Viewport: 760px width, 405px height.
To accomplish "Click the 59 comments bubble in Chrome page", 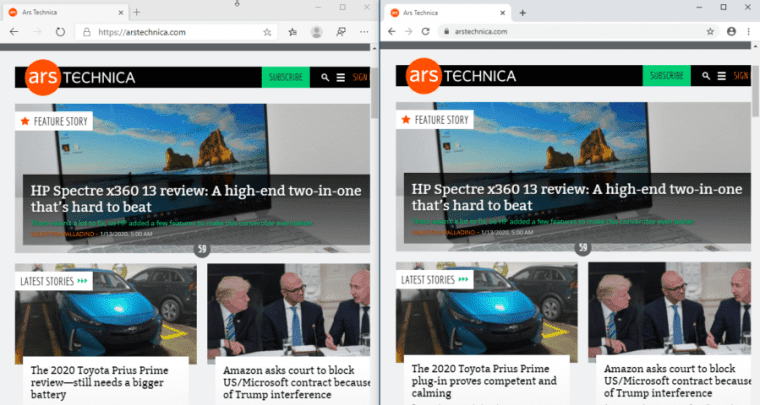I will pos(583,248).
